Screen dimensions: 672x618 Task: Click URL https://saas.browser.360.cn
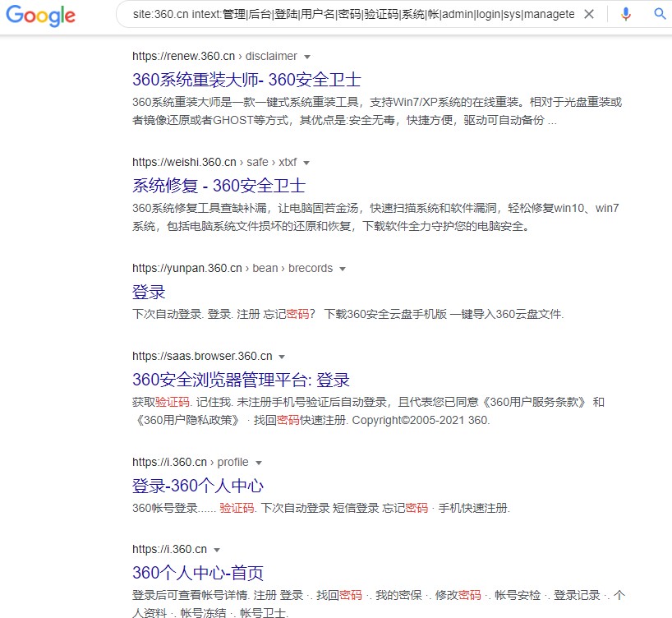[x=202, y=356]
